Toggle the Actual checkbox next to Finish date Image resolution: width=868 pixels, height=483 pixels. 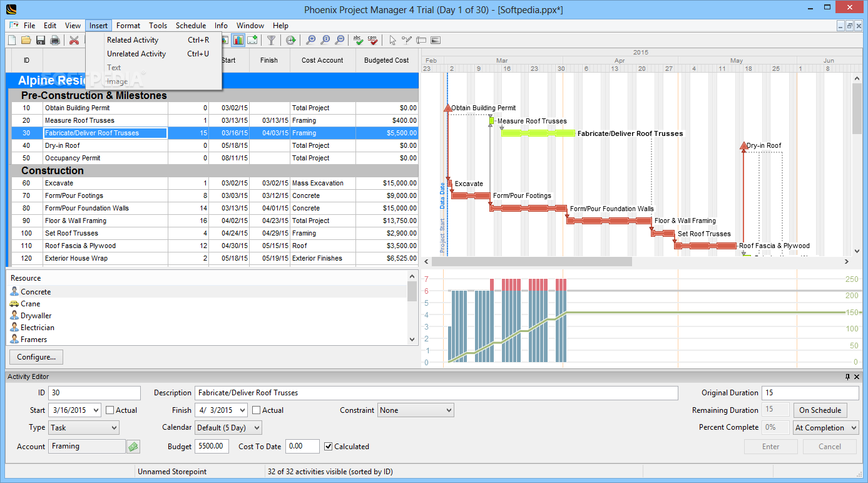point(257,410)
